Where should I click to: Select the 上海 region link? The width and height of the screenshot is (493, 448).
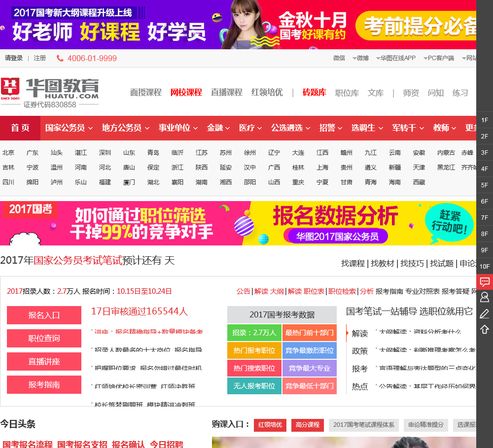(322, 168)
